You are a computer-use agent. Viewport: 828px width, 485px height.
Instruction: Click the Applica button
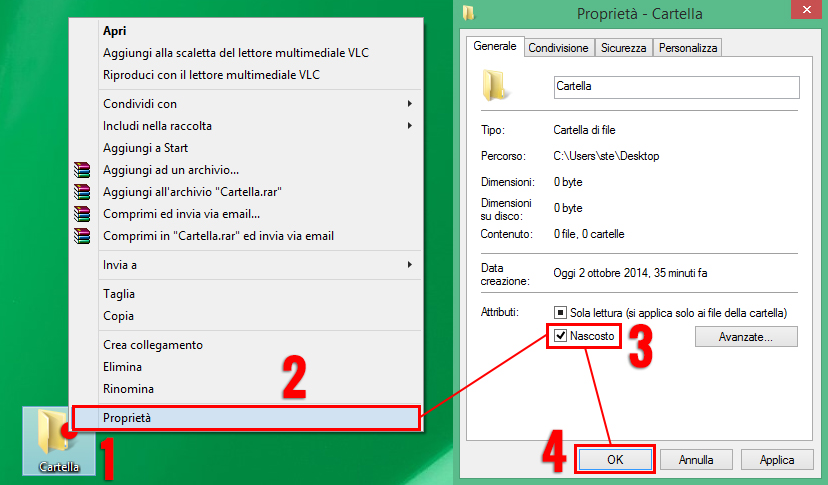[776, 460]
